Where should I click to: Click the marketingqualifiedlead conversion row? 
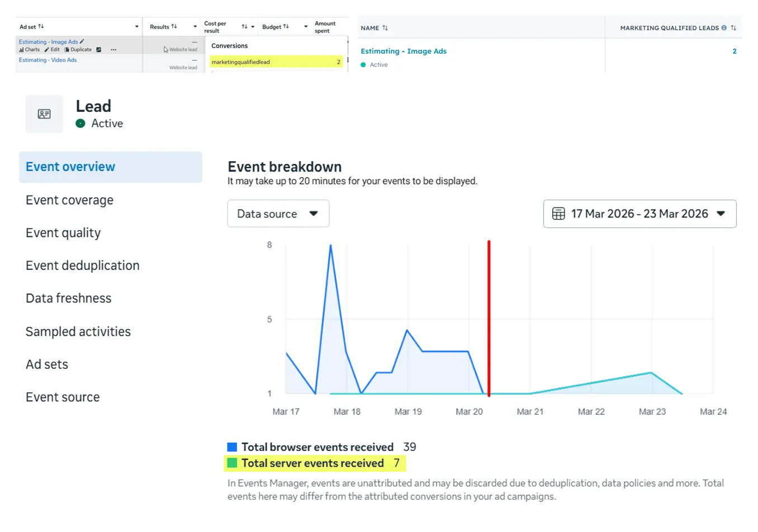(x=276, y=61)
